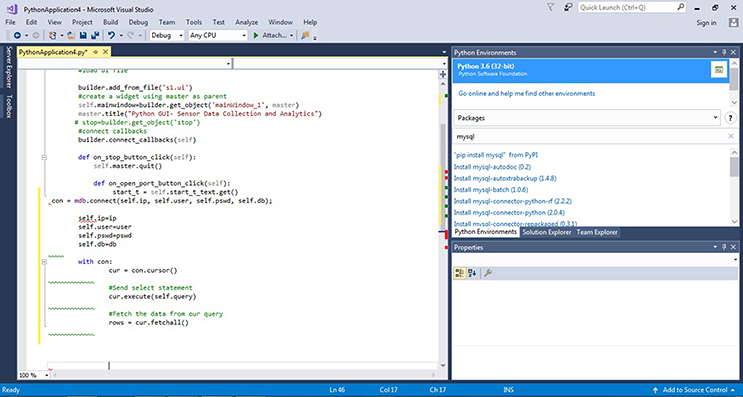This screenshot has height=397, width=743.
Task: Click "pip install mysql" from PyPI link
Action: coord(496,155)
